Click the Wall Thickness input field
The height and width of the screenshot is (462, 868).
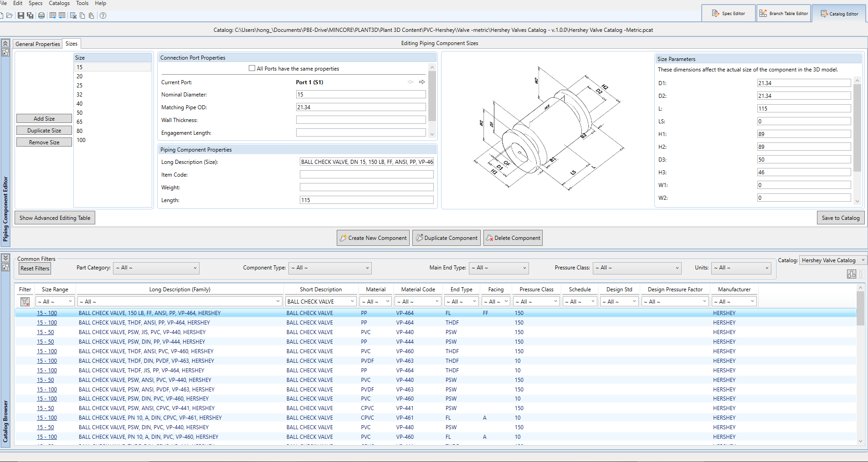point(360,120)
